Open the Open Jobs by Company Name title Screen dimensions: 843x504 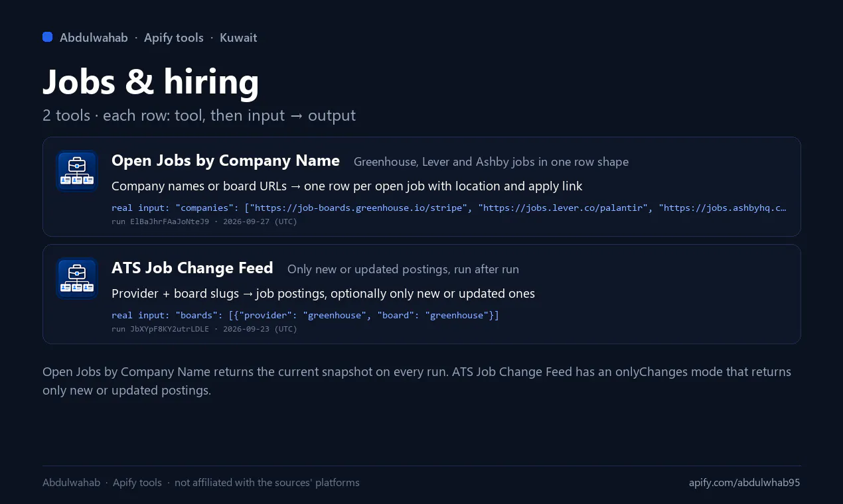[226, 160]
